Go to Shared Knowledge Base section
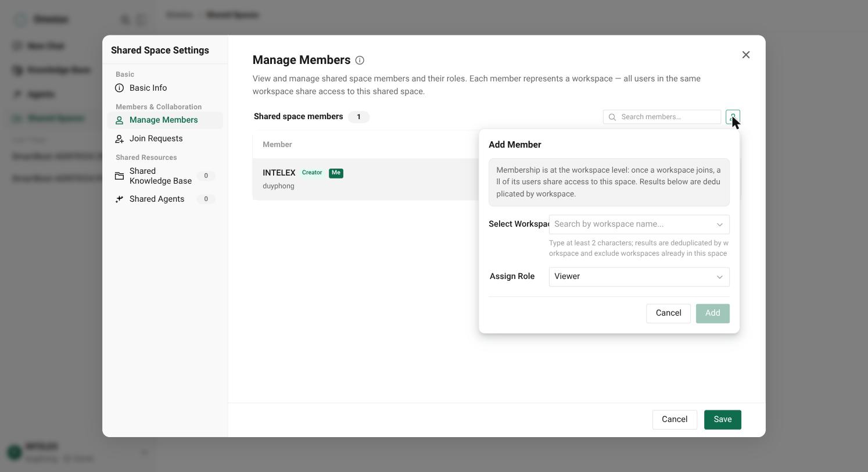The height and width of the screenshot is (472, 868). 165,176
